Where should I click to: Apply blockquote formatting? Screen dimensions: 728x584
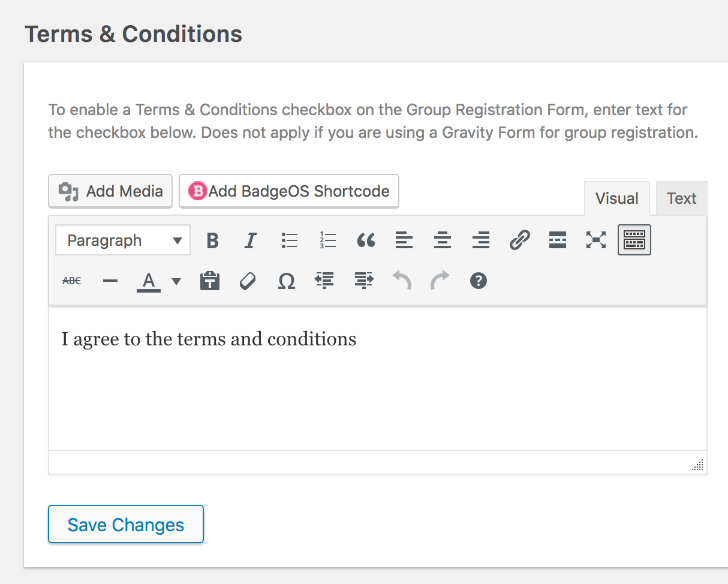click(x=366, y=240)
